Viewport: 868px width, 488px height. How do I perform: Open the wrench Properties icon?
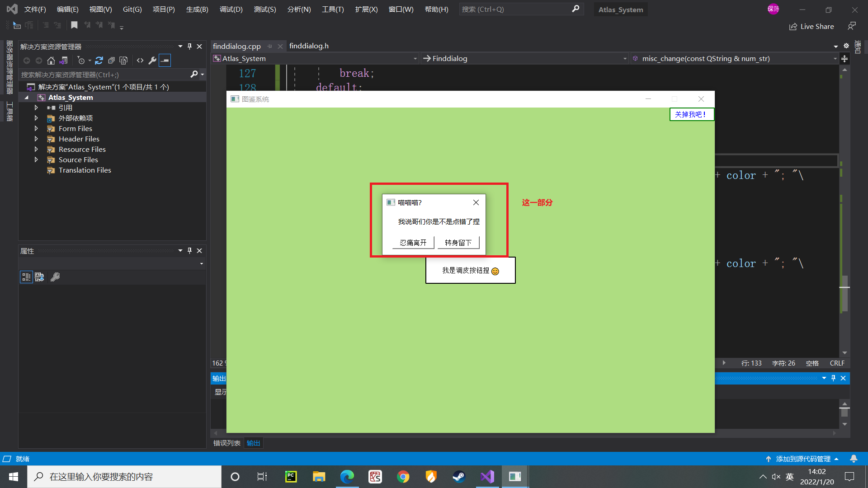coord(152,61)
